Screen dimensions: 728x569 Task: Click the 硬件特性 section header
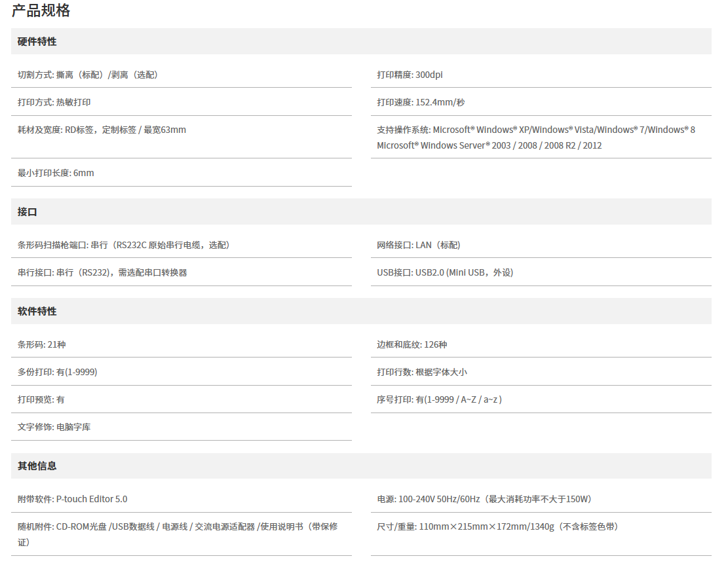37,41
